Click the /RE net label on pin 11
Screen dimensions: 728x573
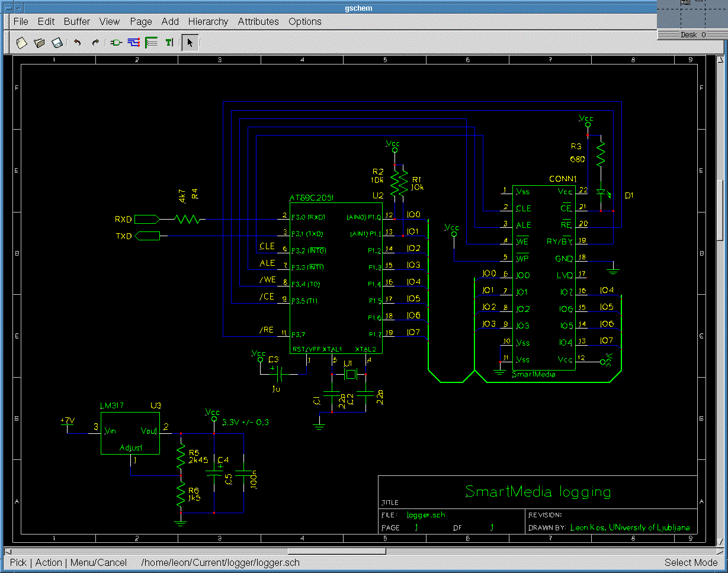click(267, 330)
